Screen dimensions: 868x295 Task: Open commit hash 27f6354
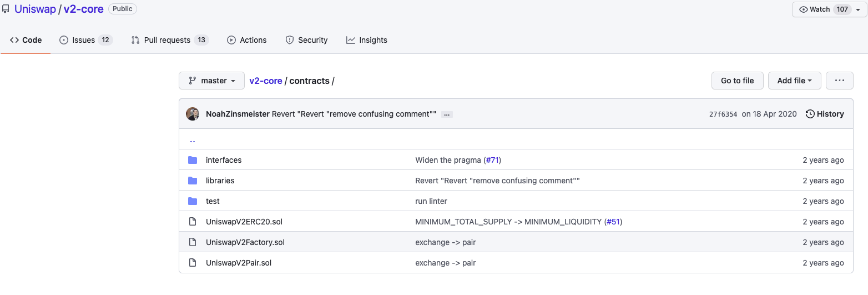(723, 114)
